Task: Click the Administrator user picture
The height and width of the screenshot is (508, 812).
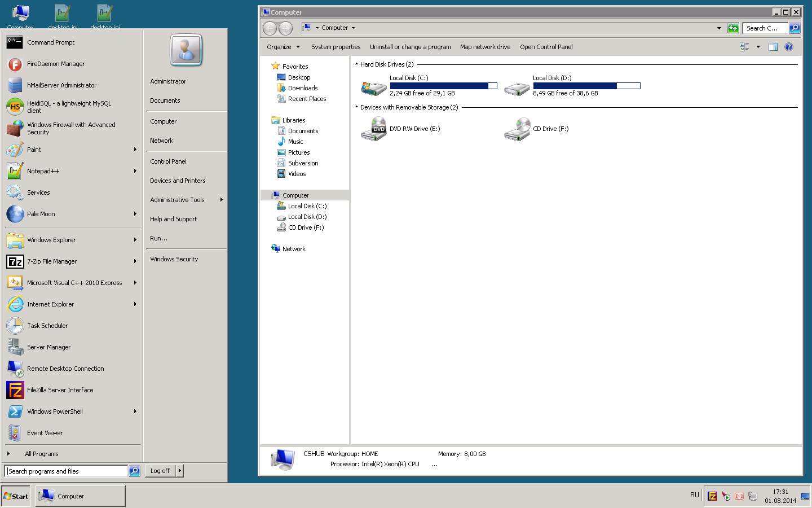Action: click(x=186, y=50)
